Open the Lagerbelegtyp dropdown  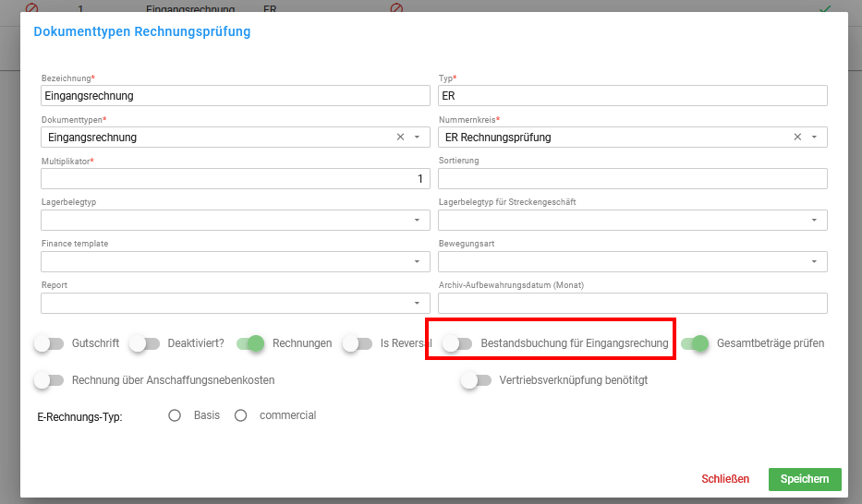point(417,221)
